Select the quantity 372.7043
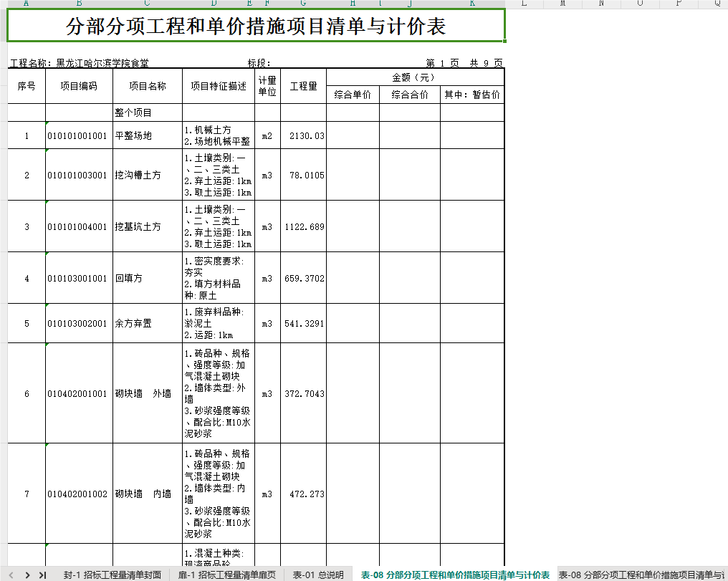Screen dimensions: 728x581 click(304, 393)
